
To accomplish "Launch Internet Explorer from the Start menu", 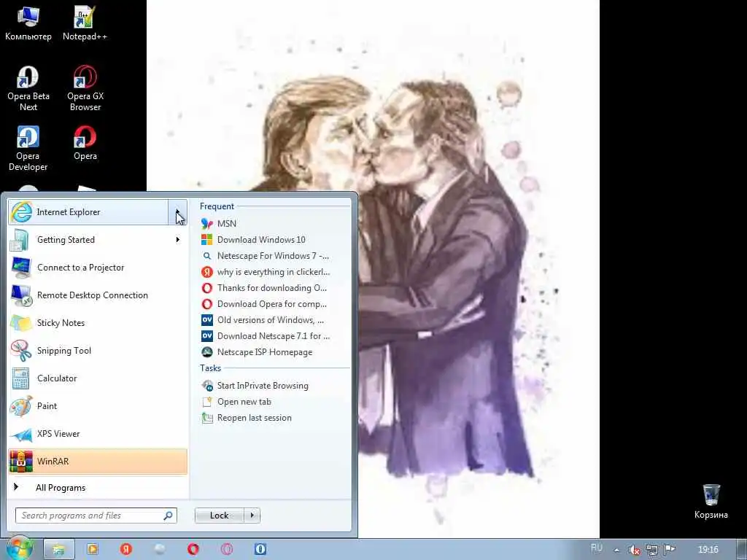I will [x=88, y=212].
